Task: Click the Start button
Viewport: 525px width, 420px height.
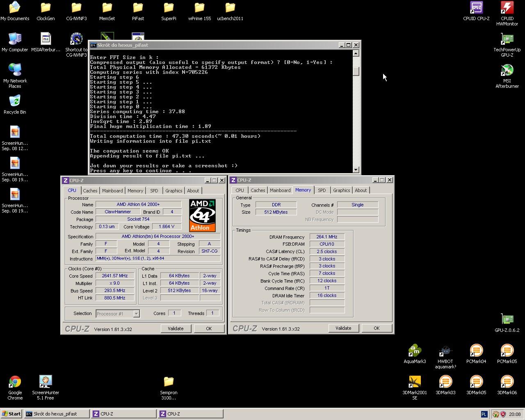Action: coord(11,414)
